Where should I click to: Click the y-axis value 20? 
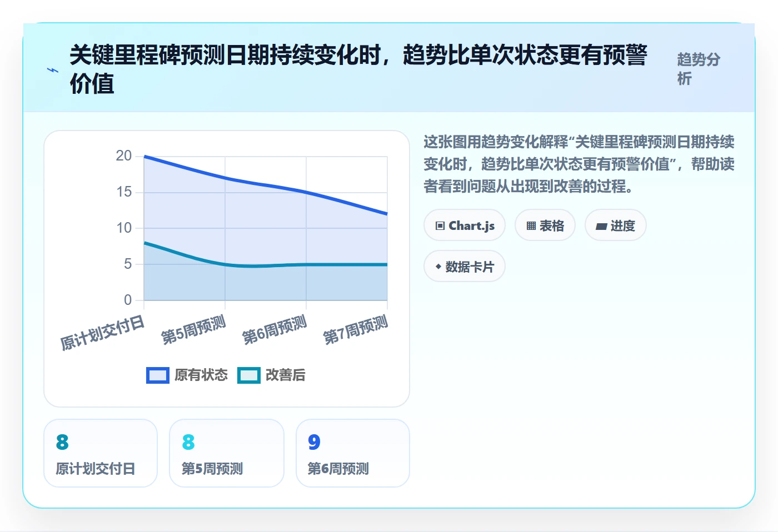point(124,156)
